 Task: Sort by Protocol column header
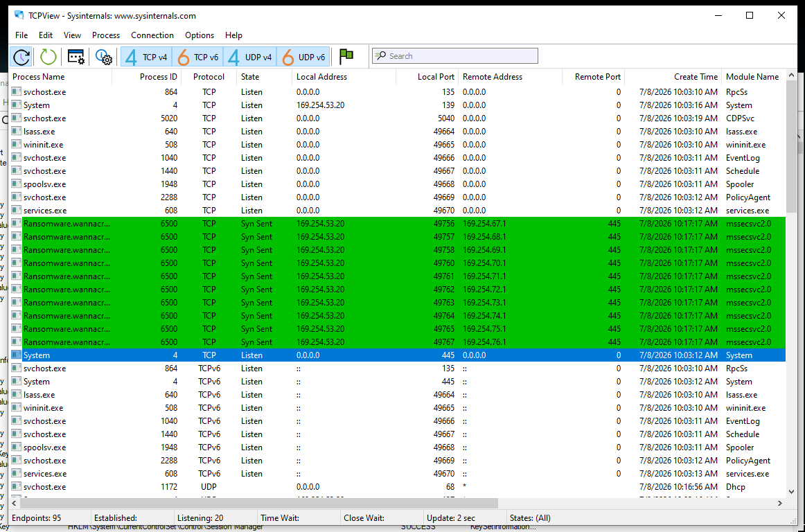tap(209, 77)
